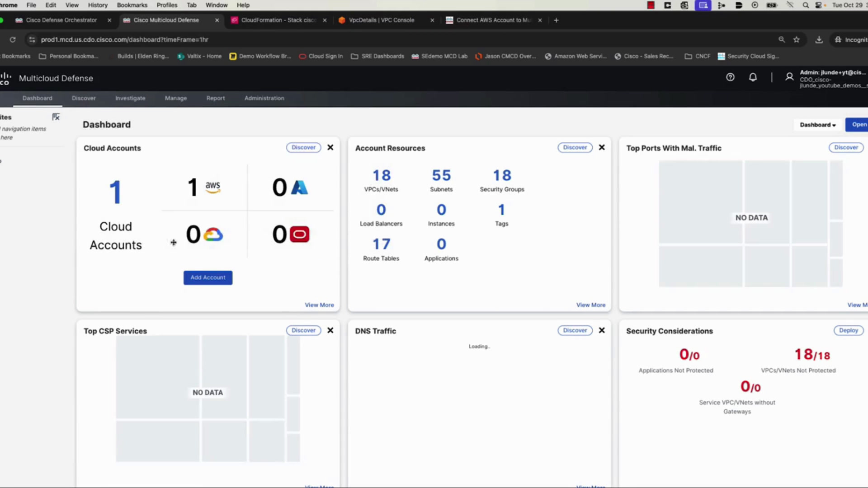Screen dimensions: 868x488
Task: Open the help question mark icon
Action: 730,77
